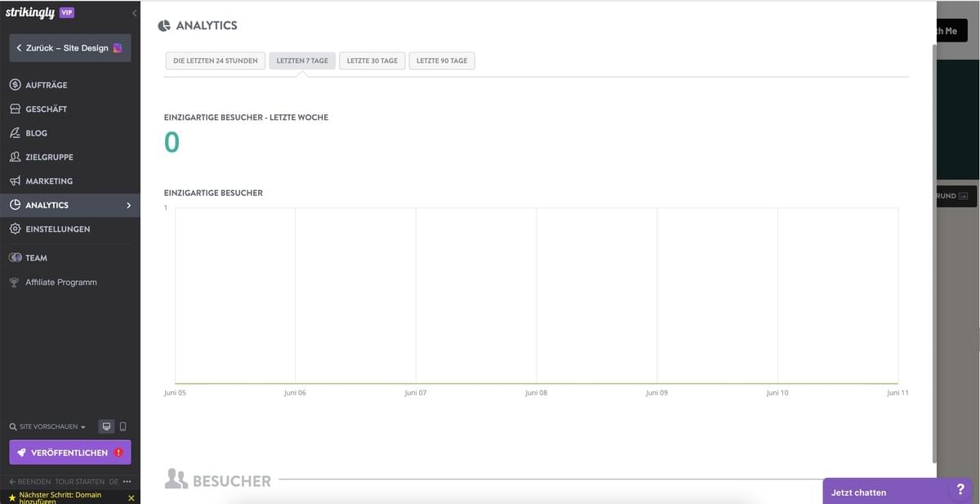Click "Juni 11" chart axis label
Image resolution: width=980 pixels, height=504 pixels.
(x=898, y=393)
